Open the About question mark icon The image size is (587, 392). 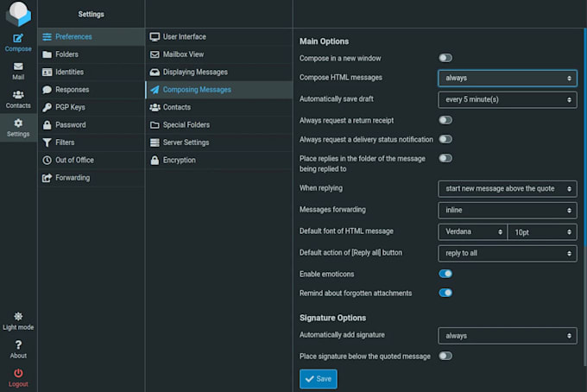coord(18,345)
